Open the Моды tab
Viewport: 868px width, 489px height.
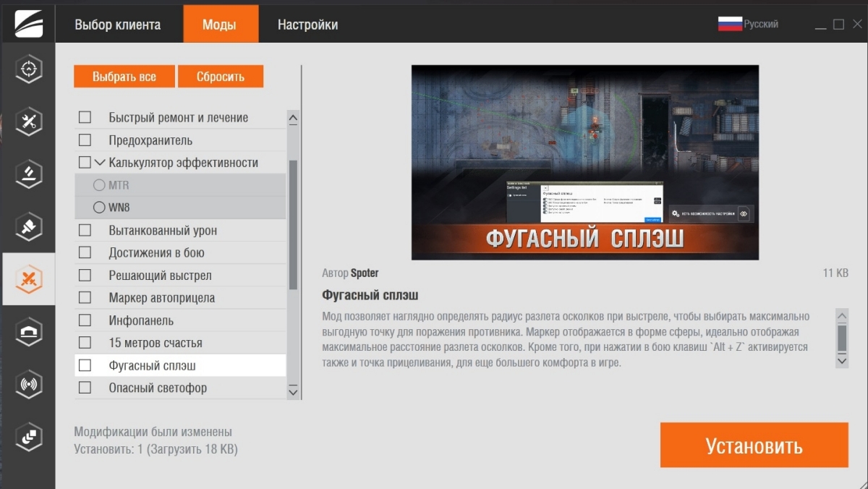pos(219,25)
